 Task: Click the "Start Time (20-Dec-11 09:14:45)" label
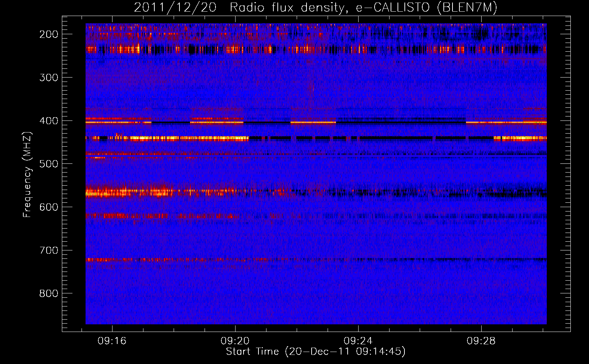[316, 352]
